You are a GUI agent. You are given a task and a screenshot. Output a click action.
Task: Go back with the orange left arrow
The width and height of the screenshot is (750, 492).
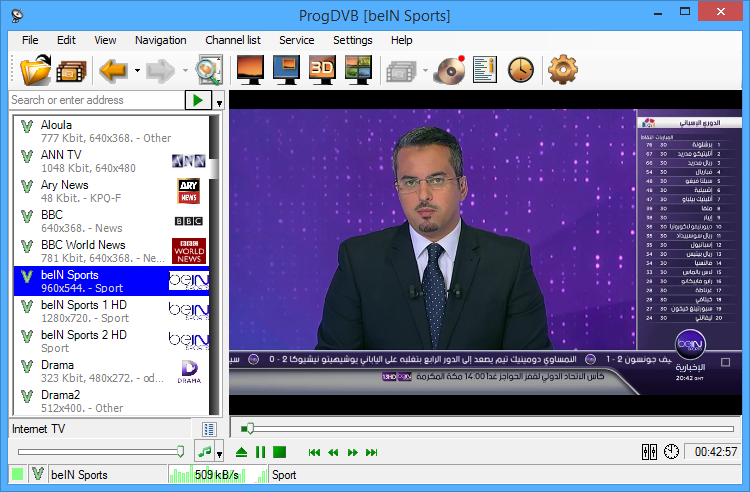113,71
